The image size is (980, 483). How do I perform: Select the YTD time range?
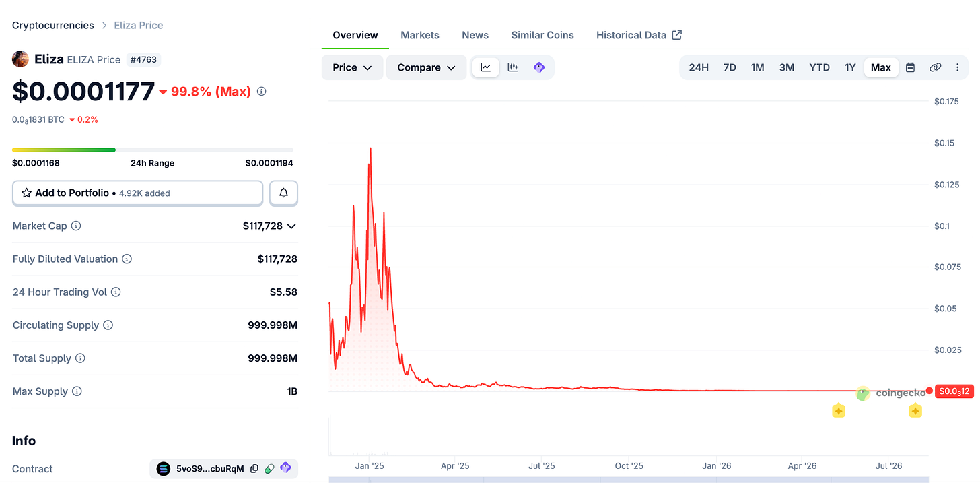pos(819,67)
